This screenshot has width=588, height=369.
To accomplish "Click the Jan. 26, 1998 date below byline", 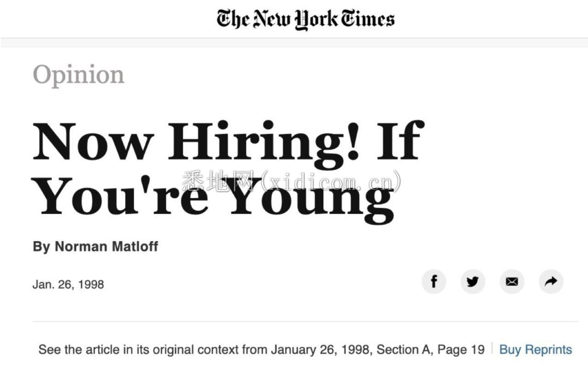I will 68,284.
